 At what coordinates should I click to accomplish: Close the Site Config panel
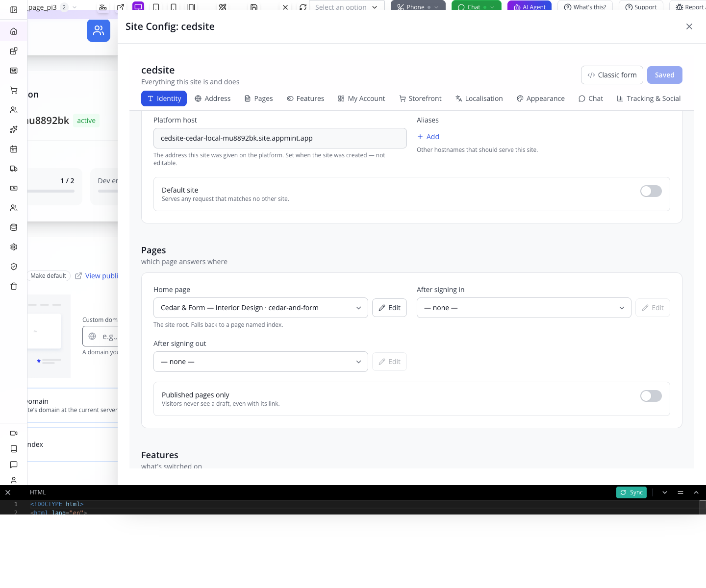click(x=689, y=26)
